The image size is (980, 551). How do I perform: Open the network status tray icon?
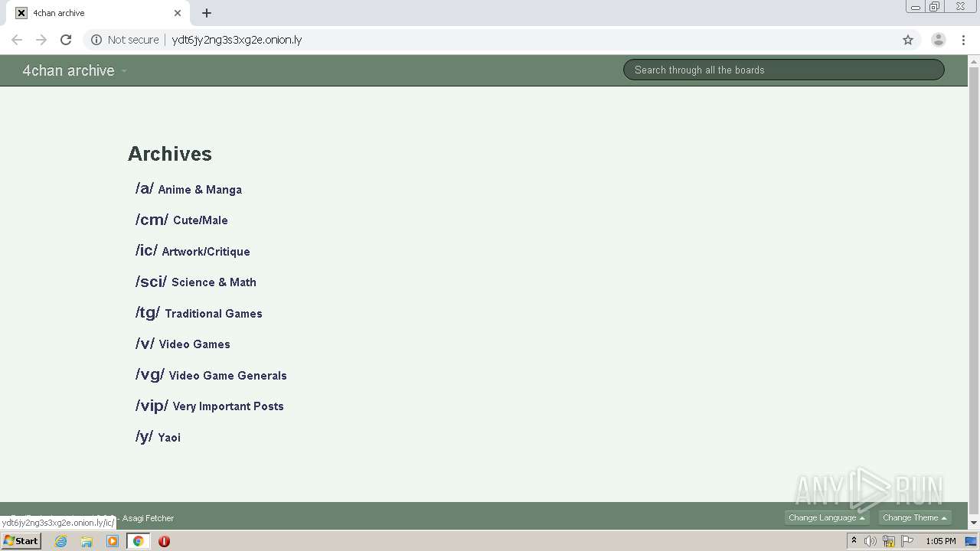(889, 541)
